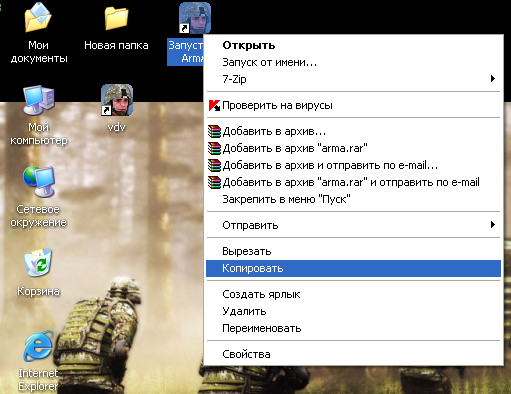Click the Kaspersky icon beside Проверить на вирусы
This screenshot has height=394, width=511.
[214, 105]
